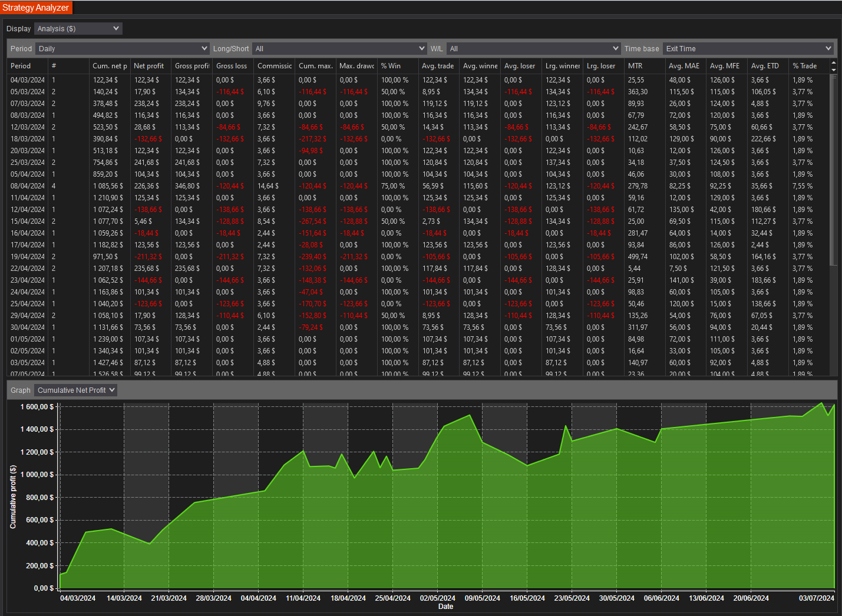Click the table vertical scrollbar thumb

[833, 170]
